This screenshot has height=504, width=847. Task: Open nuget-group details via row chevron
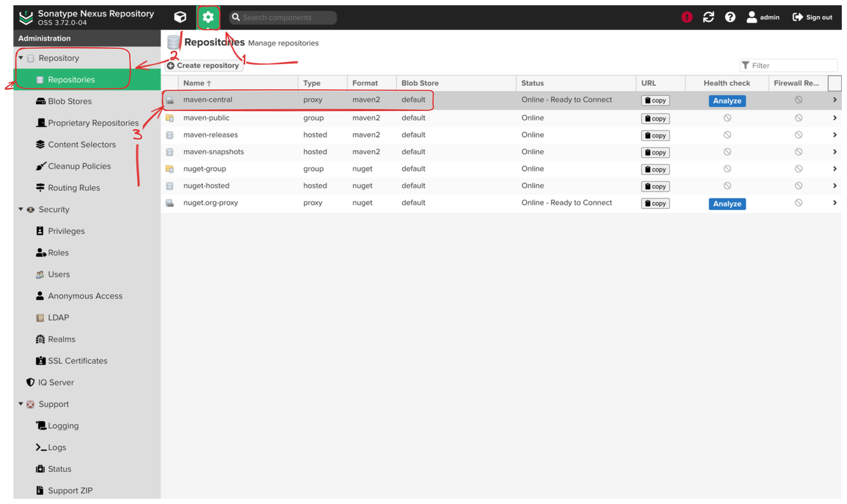[834, 169]
